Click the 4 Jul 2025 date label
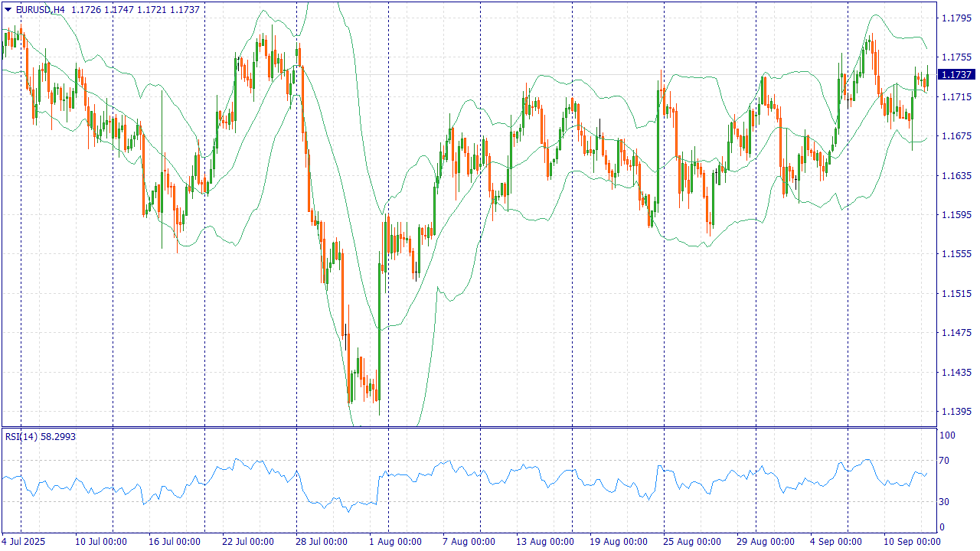The width and height of the screenshot is (980, 551). point(24,542)
